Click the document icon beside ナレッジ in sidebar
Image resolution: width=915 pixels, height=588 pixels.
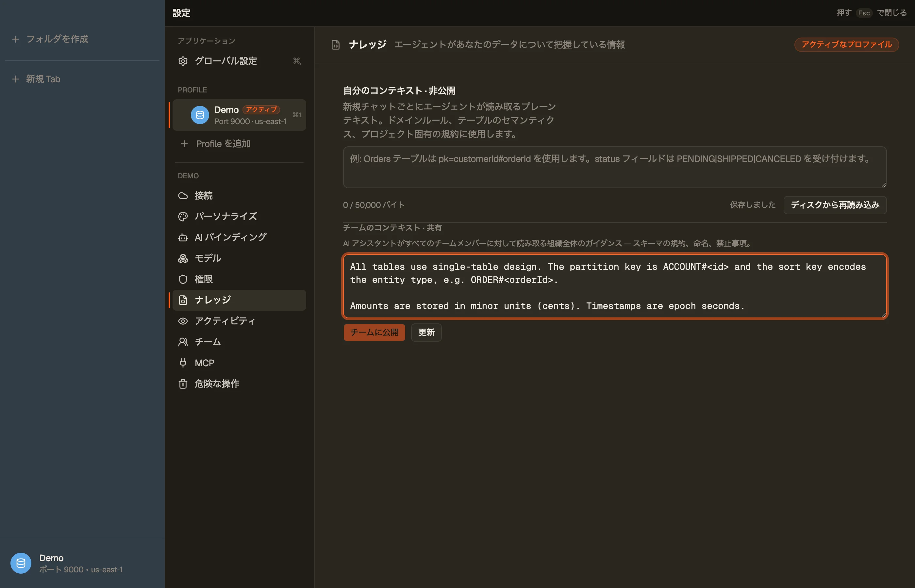click(x=183, y=300)
